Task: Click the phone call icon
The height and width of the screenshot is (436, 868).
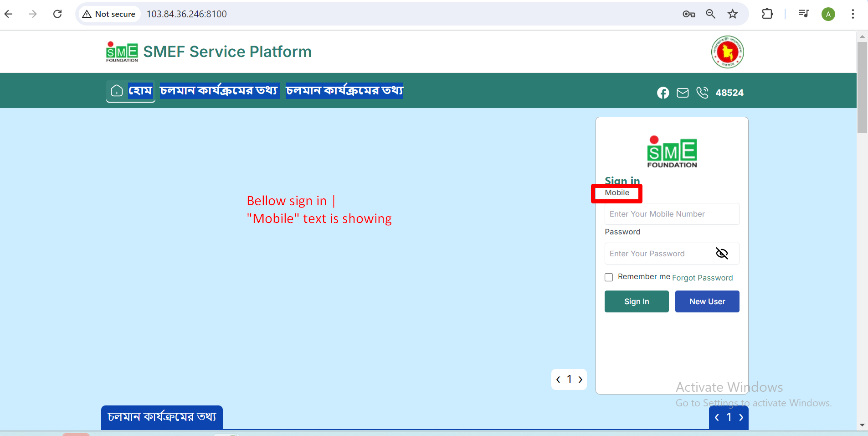Action: tap(702, 93)
